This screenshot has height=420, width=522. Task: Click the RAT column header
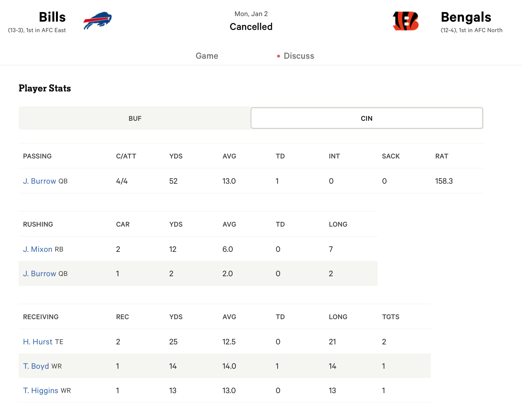pyautogui.click(x=441, y=156)
